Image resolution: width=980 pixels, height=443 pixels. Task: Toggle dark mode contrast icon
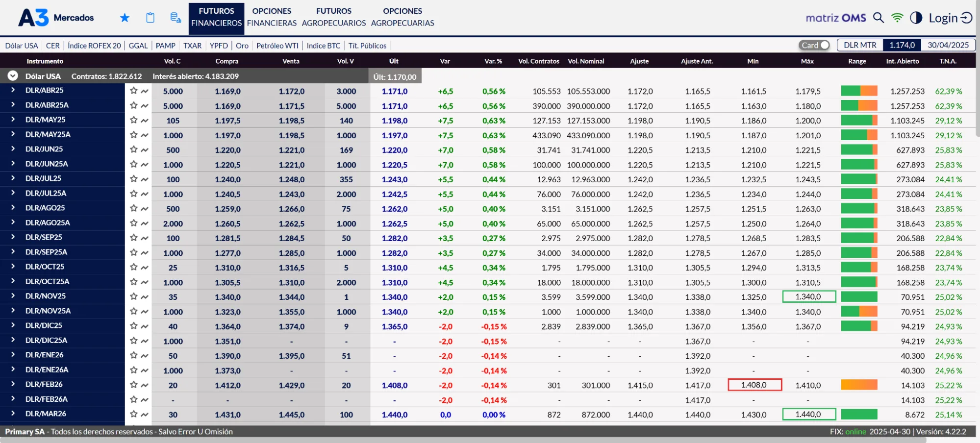(x=916, y=18)
